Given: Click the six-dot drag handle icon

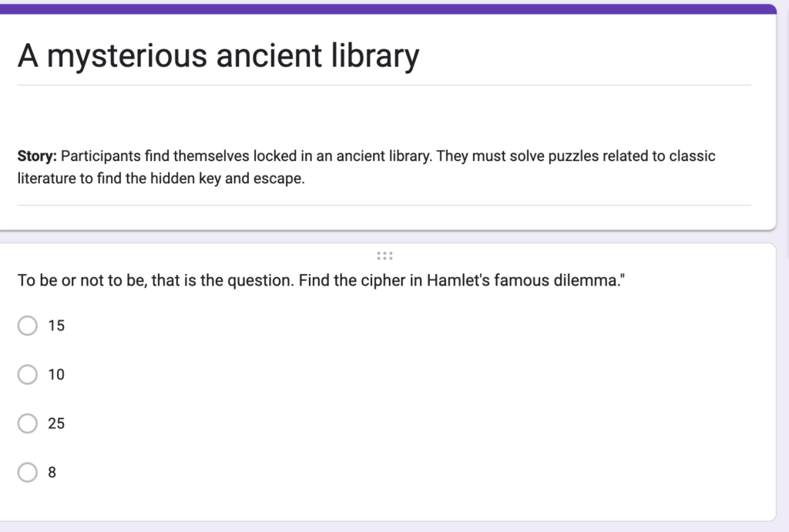Looking at the screenshot, I should click(384, 255).
